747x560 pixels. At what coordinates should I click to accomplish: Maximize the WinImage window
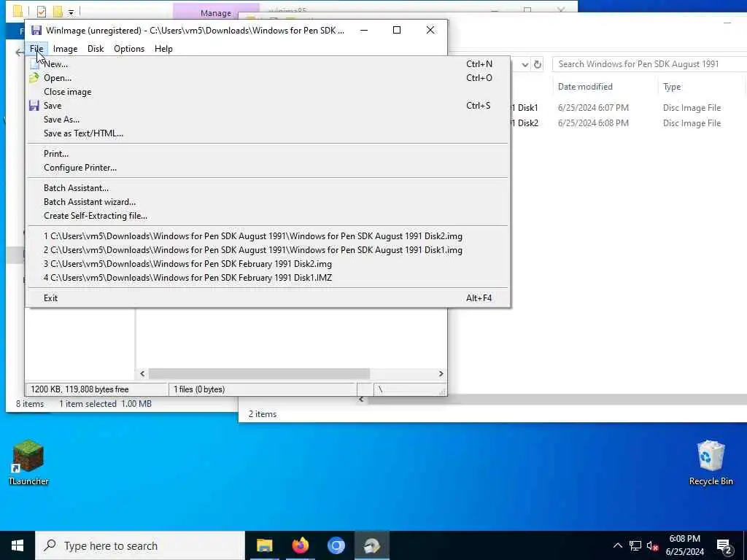396,30
